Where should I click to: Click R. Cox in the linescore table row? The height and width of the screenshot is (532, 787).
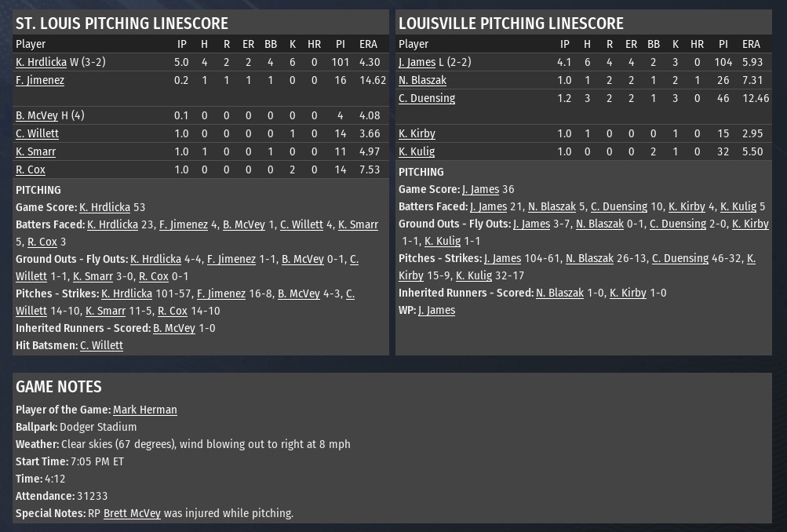[x=31, y=169]
